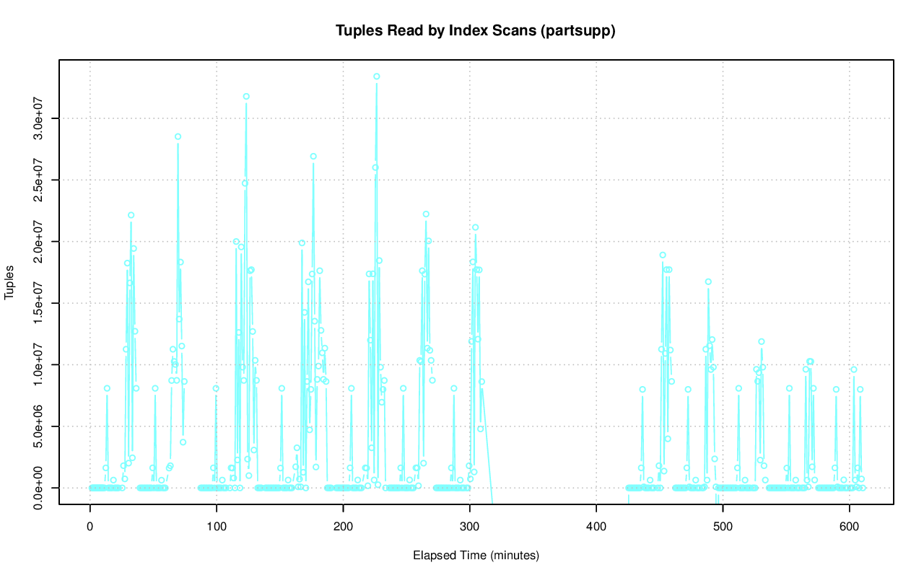
Task: Click the chart title mentioning partsupp
Action: (x=476, y=30)
